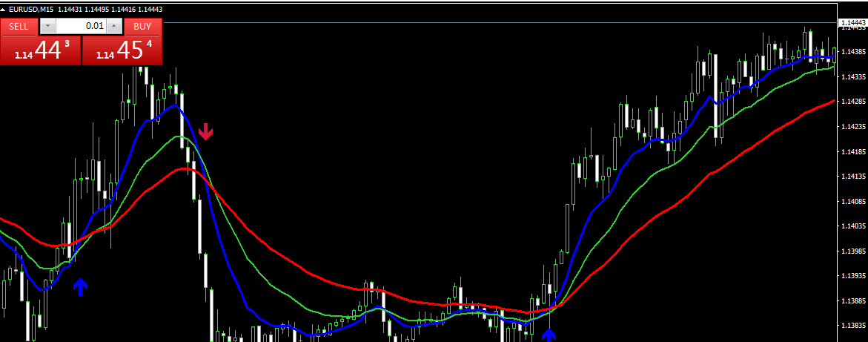Click the 1.14185 price scale label

point(853,151)
